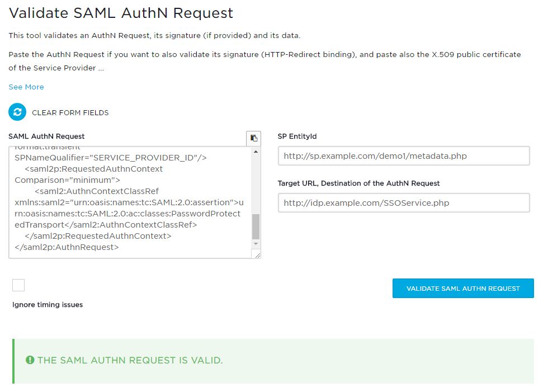548x392 pixels.
Task: Click scroll down arrow in SAML textarea
Action: tap(256, 244)
